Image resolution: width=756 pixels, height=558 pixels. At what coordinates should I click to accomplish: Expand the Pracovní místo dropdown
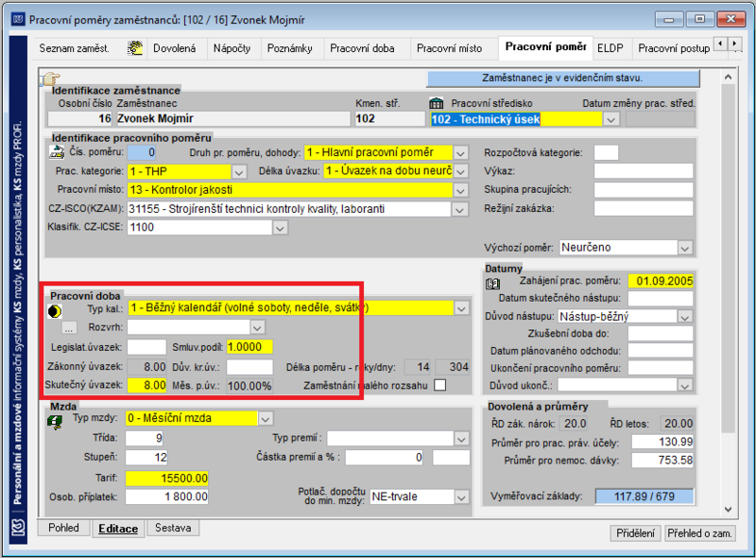(x=460, y=191)
